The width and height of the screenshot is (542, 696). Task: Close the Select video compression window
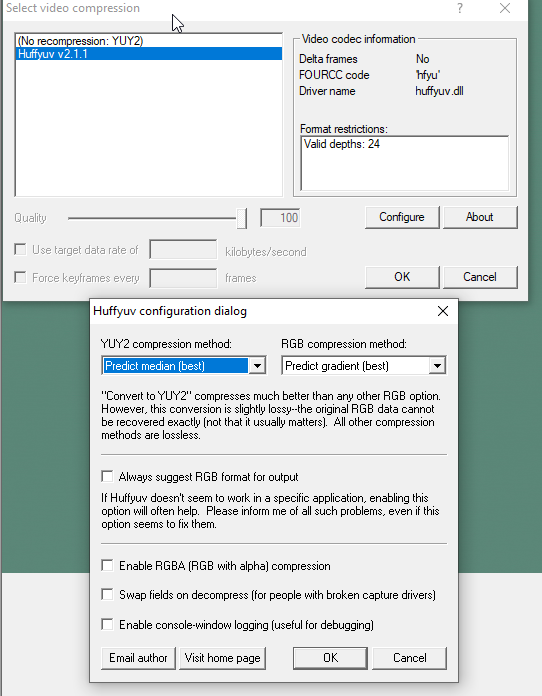tap(505, 8)
